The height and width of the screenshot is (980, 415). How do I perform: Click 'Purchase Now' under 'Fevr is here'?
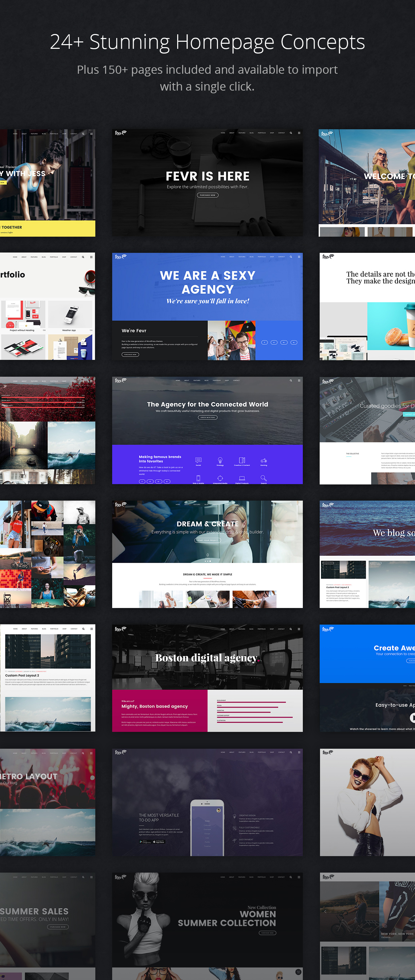coord(207,195)
